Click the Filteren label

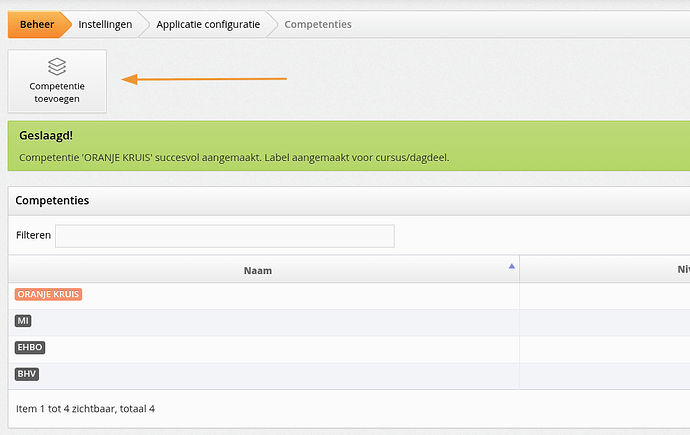33,236
